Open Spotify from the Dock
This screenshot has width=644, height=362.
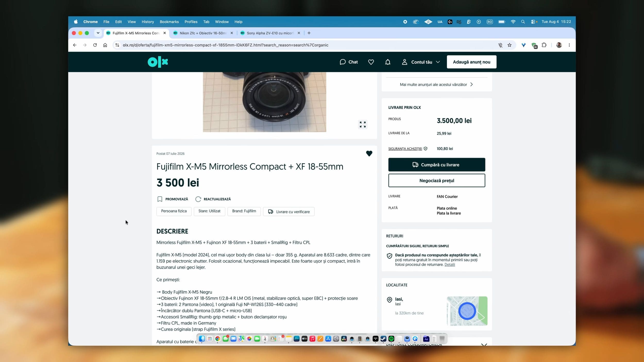click(x=391, y=339)
